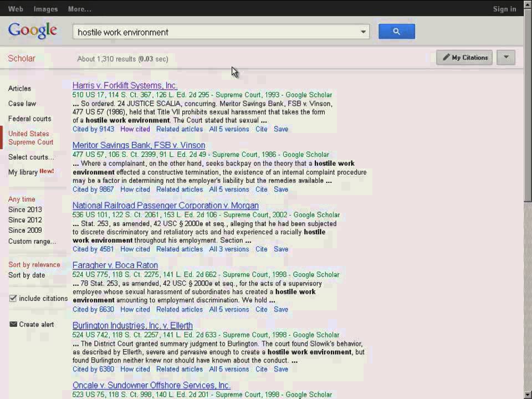This screenshot has width=532, height=399.
Task: Choose Sort by relevance
Action: coord(34,265)
